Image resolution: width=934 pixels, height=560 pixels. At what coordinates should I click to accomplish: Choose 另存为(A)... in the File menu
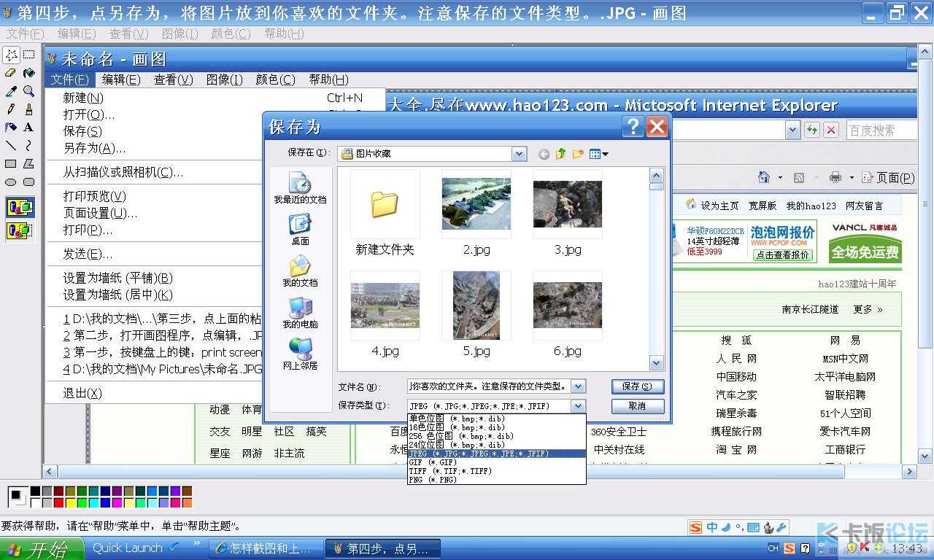94,148
